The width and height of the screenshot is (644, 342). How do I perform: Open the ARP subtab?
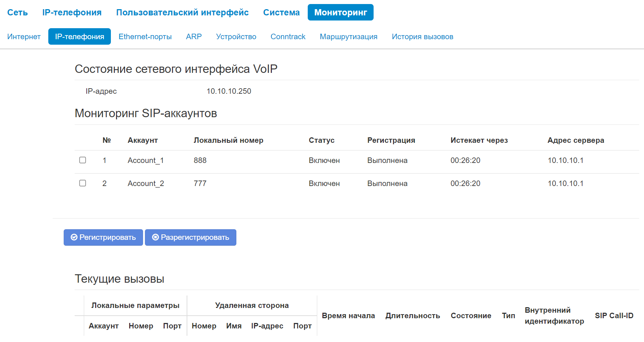point(194,37)
